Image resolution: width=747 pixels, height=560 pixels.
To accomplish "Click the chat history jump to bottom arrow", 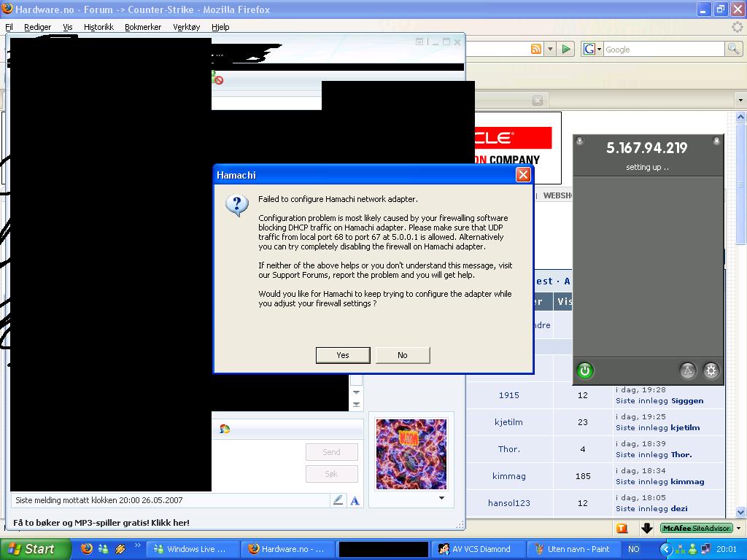I will [x=356, y=404].
